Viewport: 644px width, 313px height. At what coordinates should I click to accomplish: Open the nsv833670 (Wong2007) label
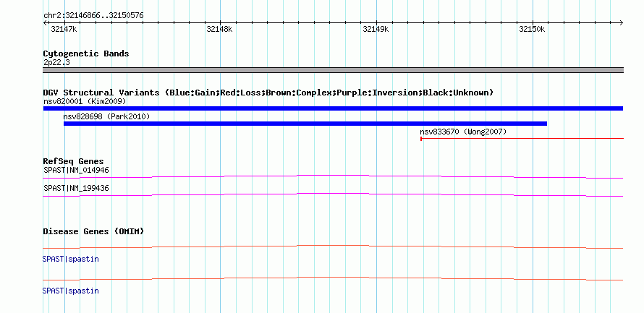(x=463, y=132)
